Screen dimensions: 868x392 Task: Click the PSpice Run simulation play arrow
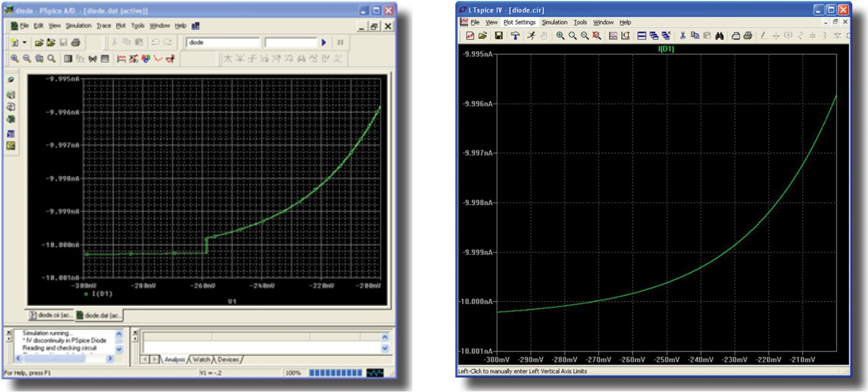[x=324, y=42]
